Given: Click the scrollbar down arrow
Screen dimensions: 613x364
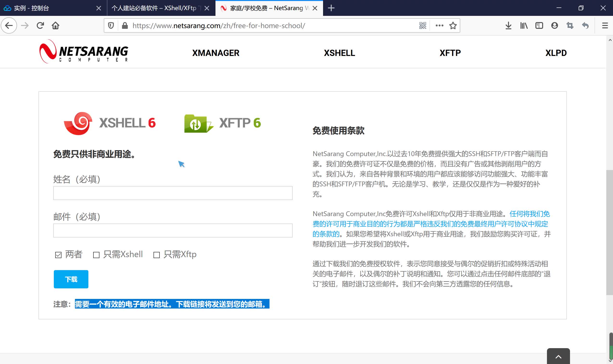Looking at the screenshot, I should [x=610, y=361].
